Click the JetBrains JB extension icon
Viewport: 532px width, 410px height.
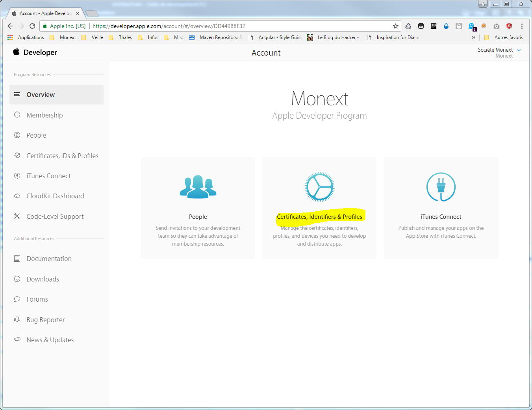pos(434,26)
